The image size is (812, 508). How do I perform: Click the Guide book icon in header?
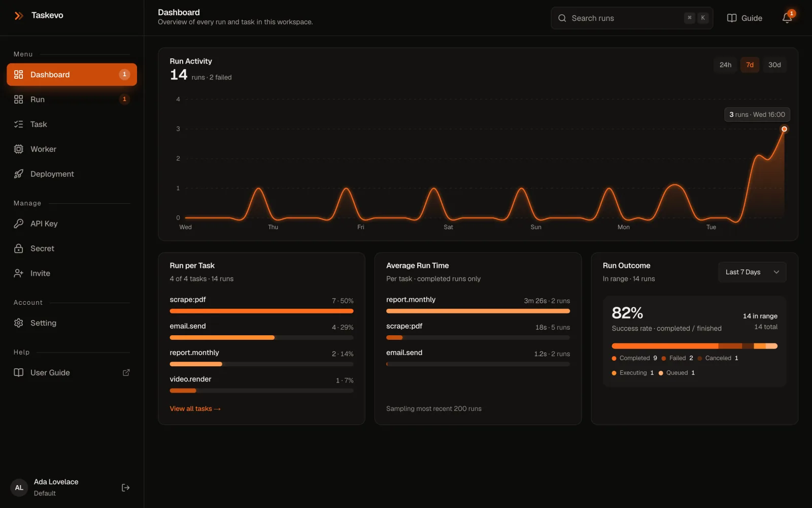pyautogui.click(x=732, y=18)
